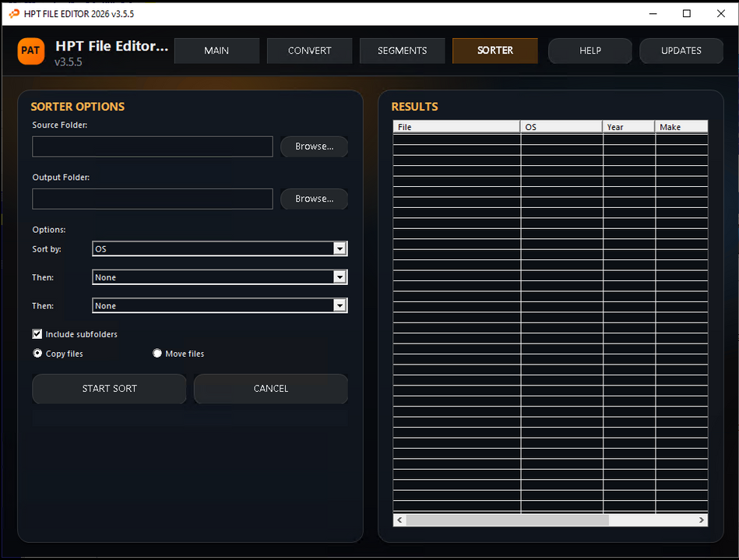Click the OS column header
Screen dimensions: 739x560
coord(561,127)
